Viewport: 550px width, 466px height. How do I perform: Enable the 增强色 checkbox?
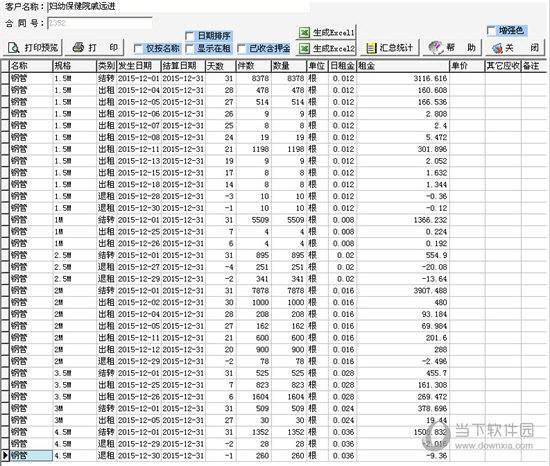491,31
